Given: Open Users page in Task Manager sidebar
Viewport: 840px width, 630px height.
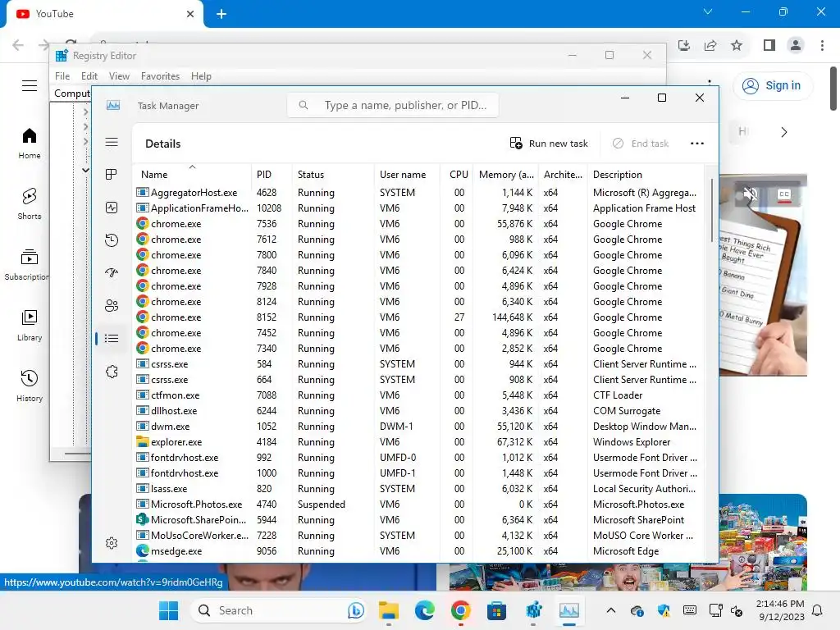Looking at the screenshot, I should pos(112,305).
